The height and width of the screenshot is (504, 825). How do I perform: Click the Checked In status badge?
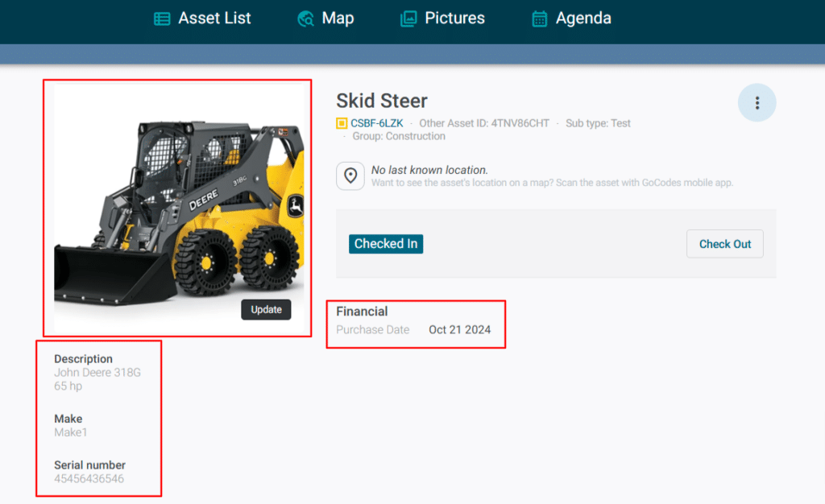(386, 244)
